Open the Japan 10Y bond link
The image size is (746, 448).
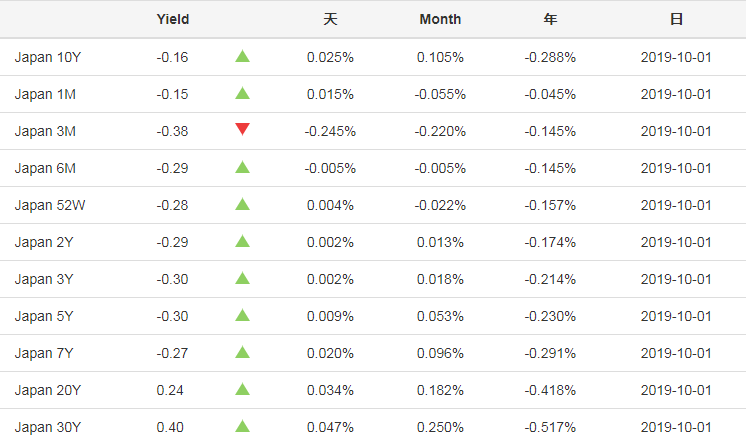48,57
